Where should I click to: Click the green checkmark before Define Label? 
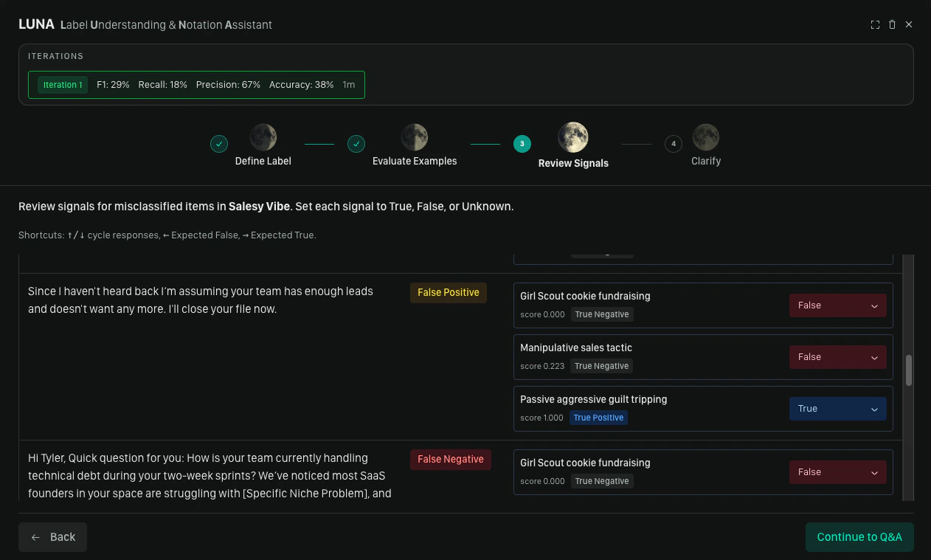point(218,144)
